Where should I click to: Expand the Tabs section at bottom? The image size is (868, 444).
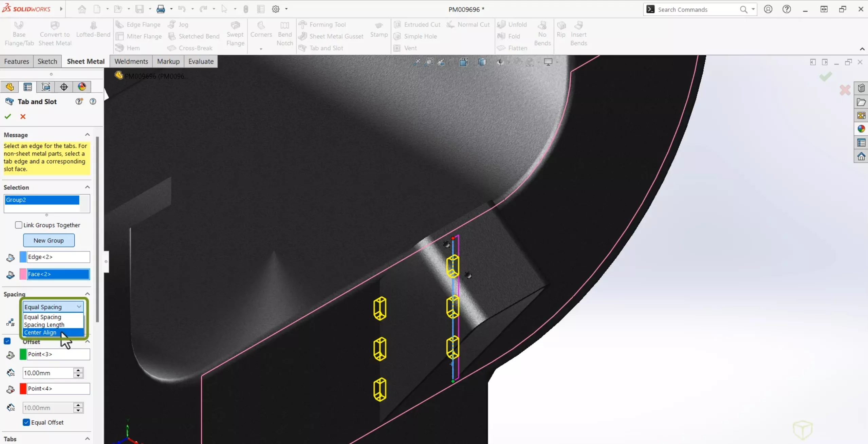[x=87, y=439]
